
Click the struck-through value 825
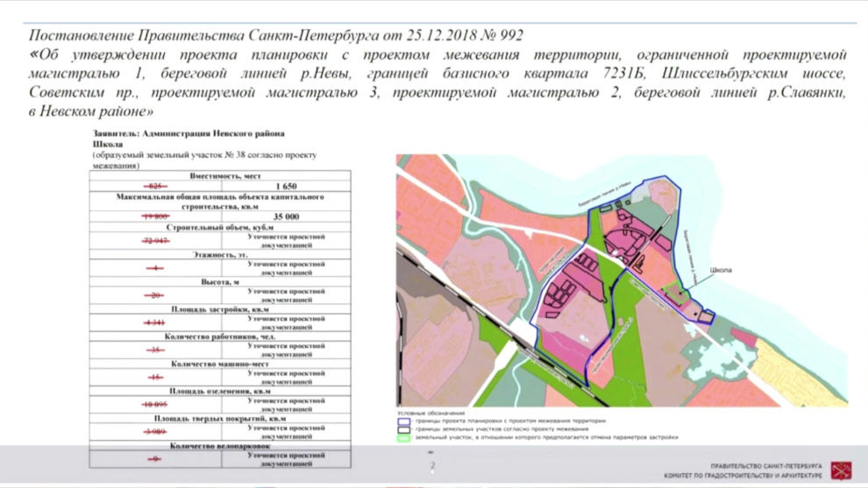155,187
